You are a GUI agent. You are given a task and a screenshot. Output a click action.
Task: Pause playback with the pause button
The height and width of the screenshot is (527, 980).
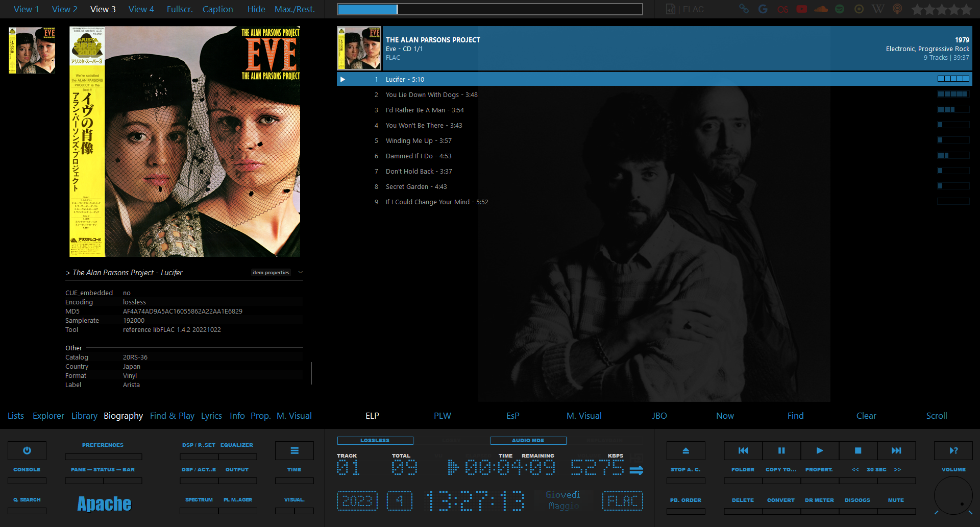click(781, 450)
